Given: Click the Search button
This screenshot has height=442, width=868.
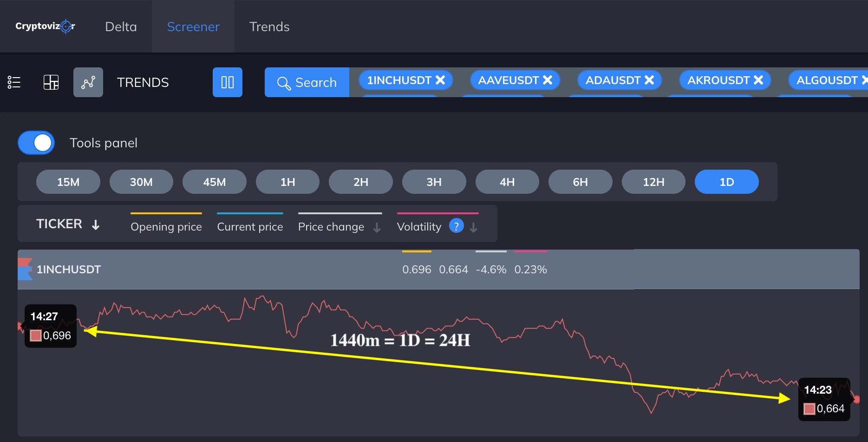Looking at the screenshot, I should 307,82.
